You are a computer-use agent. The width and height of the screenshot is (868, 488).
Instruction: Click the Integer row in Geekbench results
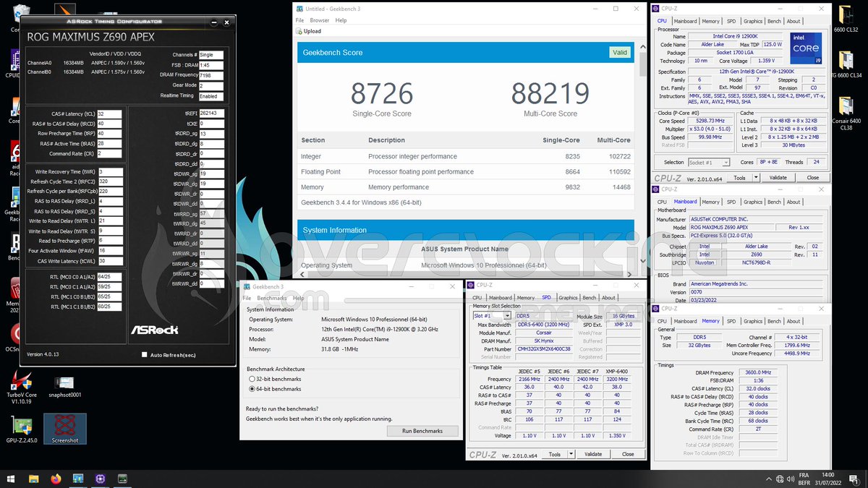click(x=466, y=156)
